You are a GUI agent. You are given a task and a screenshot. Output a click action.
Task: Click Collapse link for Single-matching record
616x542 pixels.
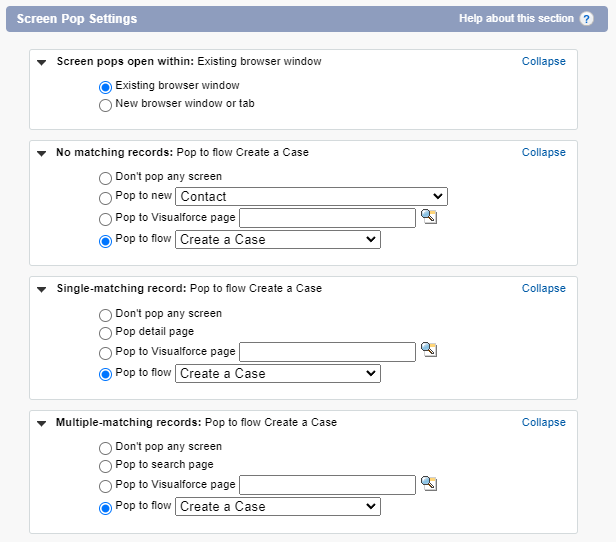point(543,288)
